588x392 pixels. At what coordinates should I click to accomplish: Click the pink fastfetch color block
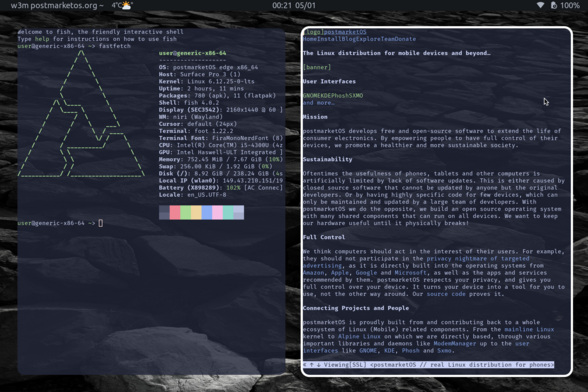click(x=218, y=212)
